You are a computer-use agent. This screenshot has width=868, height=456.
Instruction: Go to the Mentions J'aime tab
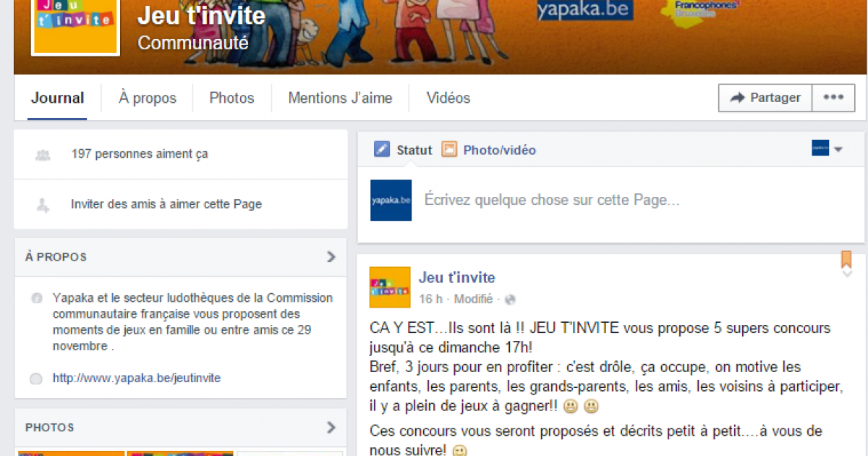[x=340, y=98]
